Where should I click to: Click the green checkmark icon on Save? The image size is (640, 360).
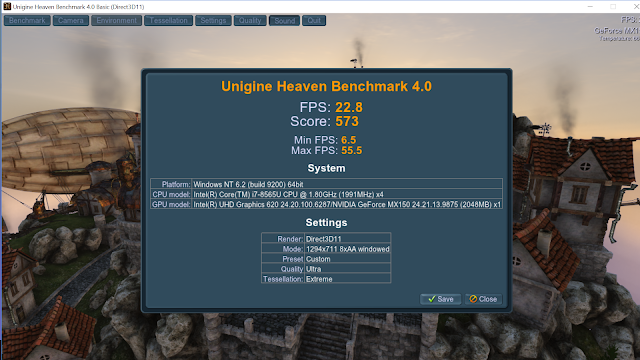[x=432, y=299]
